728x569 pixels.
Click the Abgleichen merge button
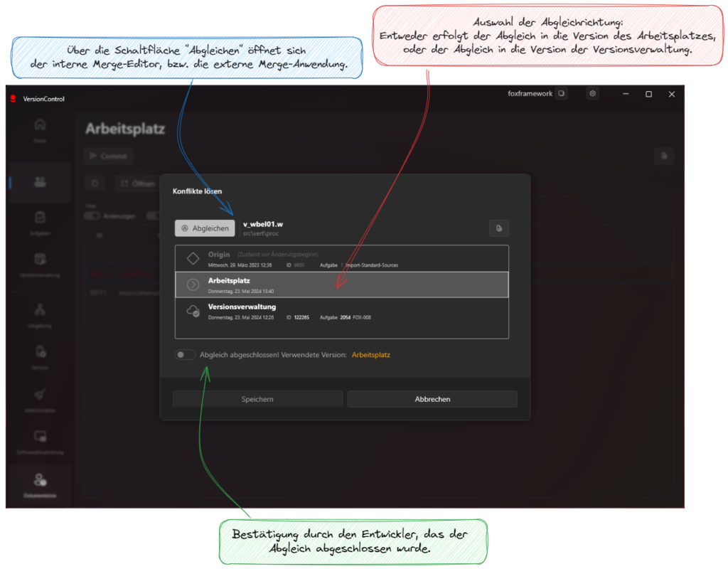point(205,228)
